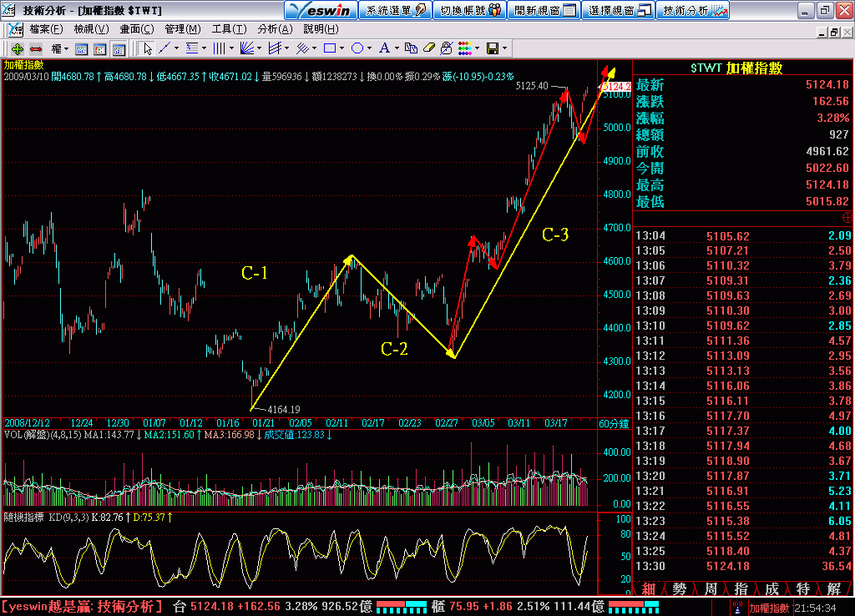Click the 21:54:34 clock in status bar
Screen dimensions: 855x616
(x=815, y=608)
